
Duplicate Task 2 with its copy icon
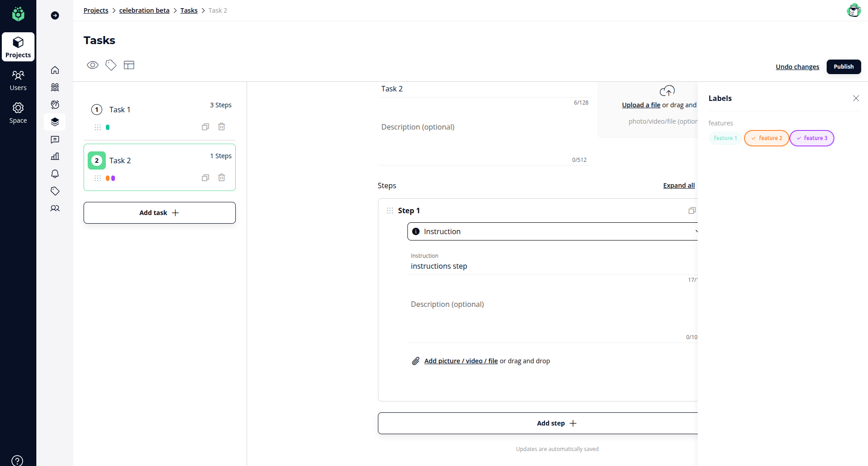205,178
